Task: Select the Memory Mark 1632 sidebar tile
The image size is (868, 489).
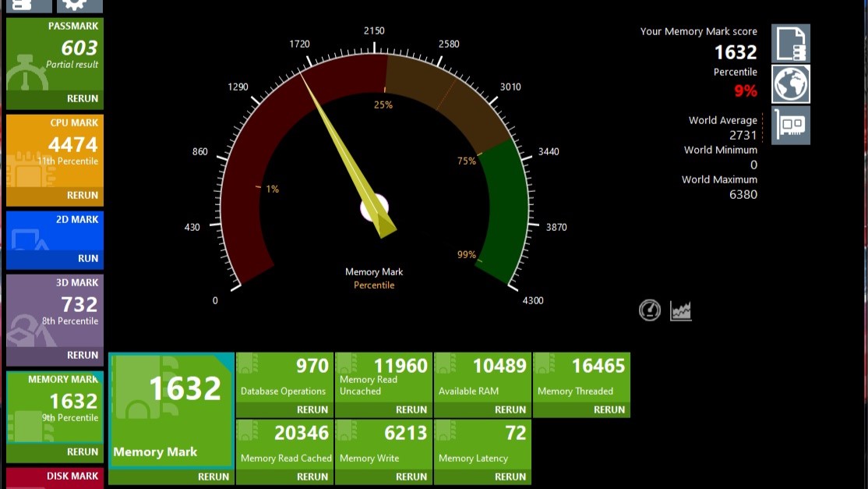Action: [55, 408]
